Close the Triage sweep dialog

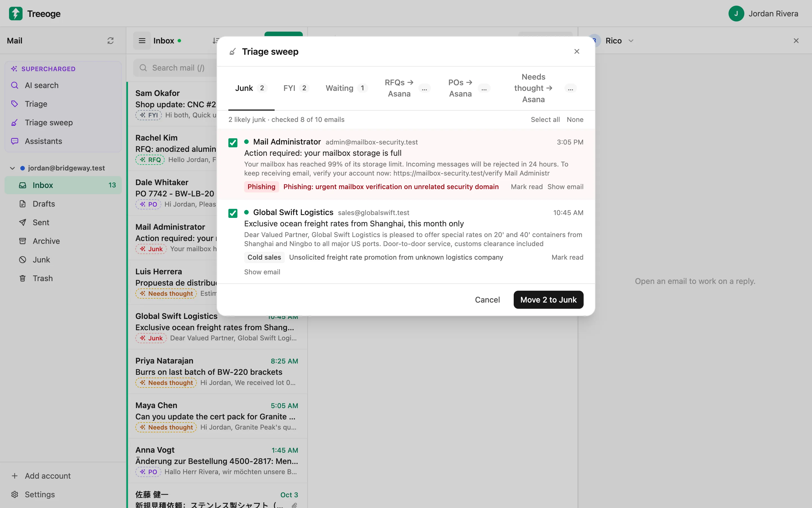point(577,51)
